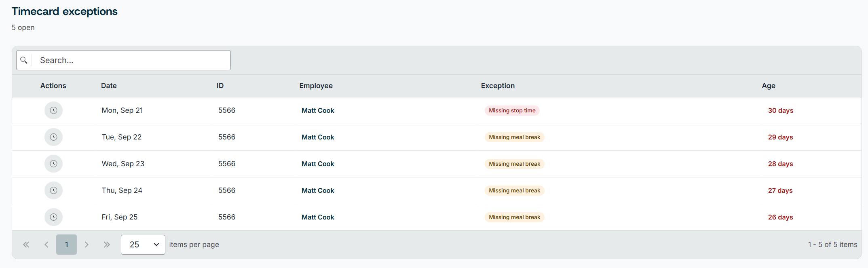This screenshot has height=268, width=868.
Task: Click Missing meal break badge for Sep 24
Action: (x=514, y=190)
